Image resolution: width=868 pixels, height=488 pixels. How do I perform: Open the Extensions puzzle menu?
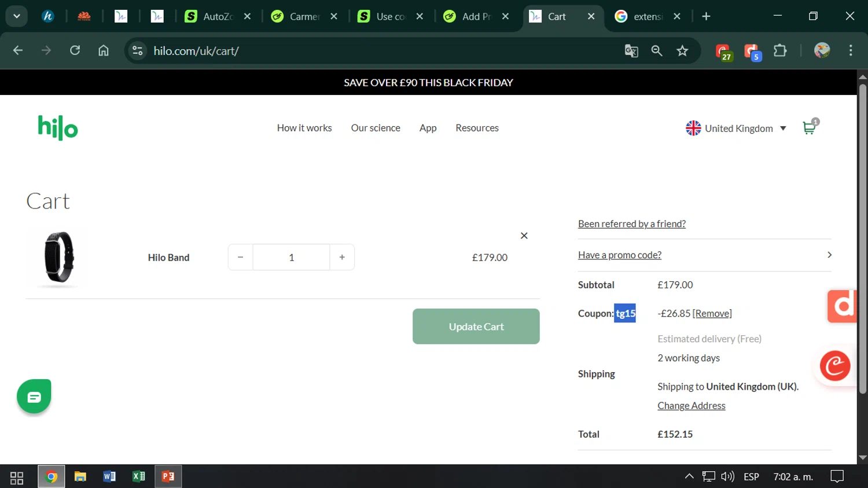[780, 50]
